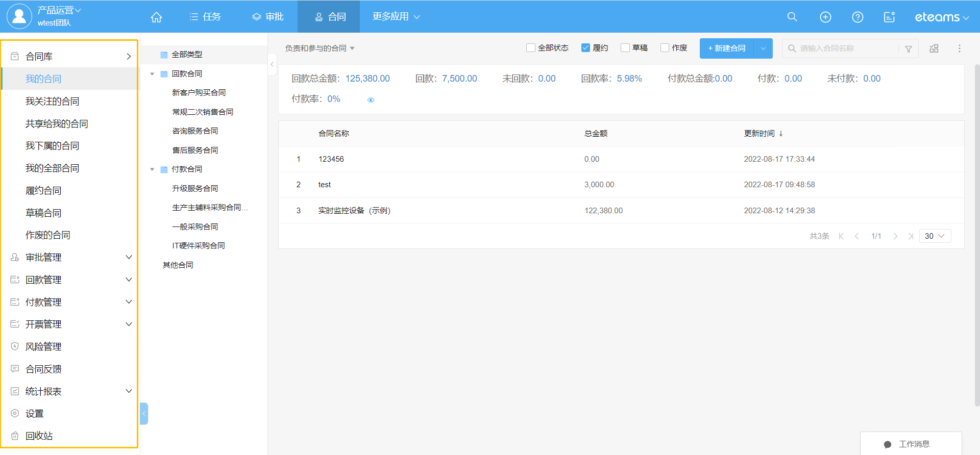Click the filter funnel icon

(x=908, y=49)
